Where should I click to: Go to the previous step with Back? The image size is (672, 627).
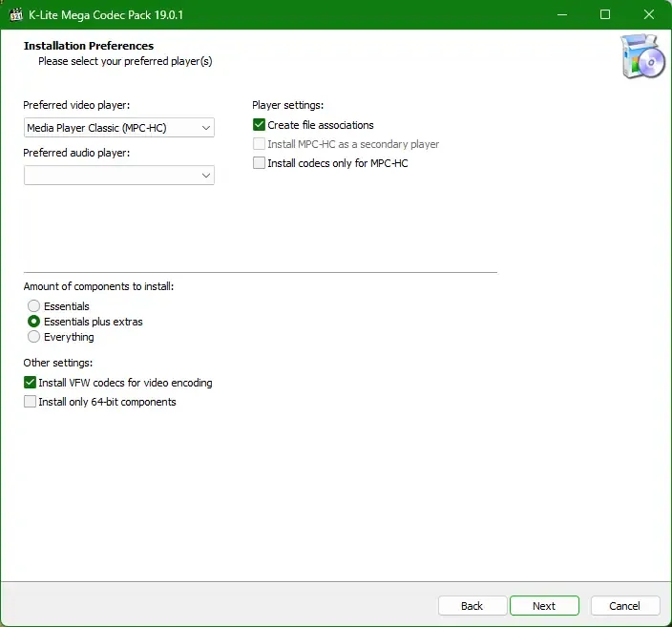coord(472,606)
